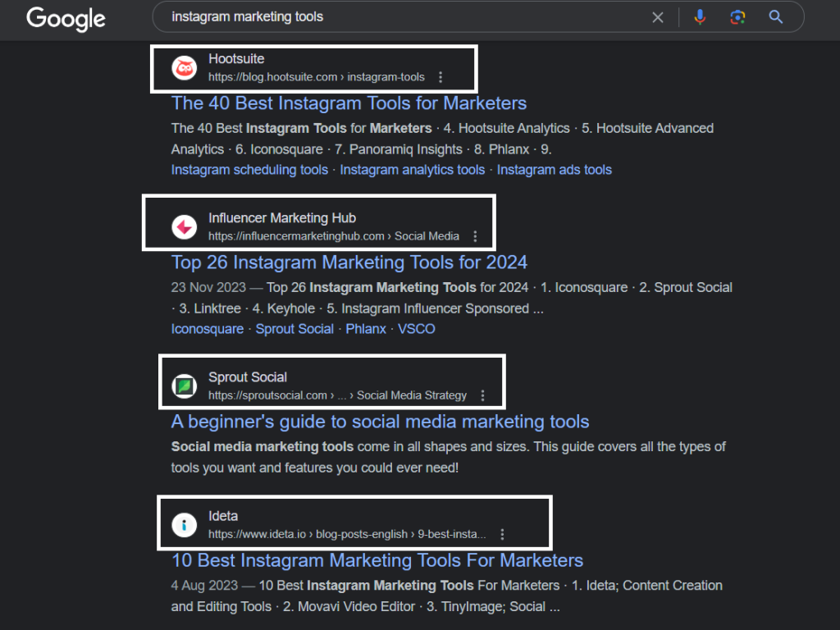This screenshot has height=630, width=840.
Task: Click the www.ideta.io URL breadcrumb
Action: pyautogui.click(x=347, y=534)
